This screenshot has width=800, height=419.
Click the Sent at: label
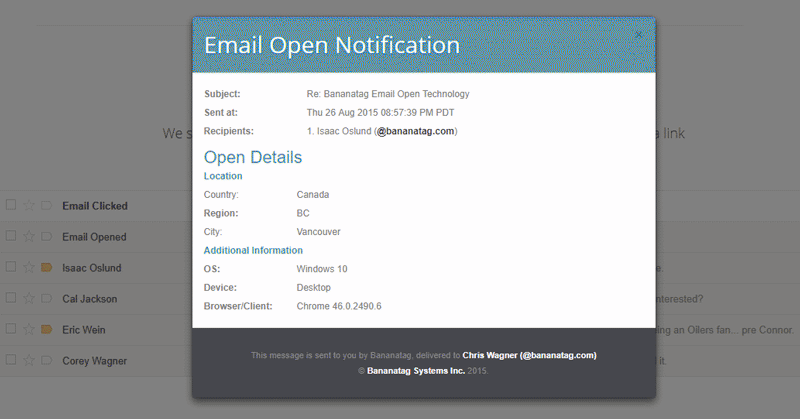[x=221, y=112]
